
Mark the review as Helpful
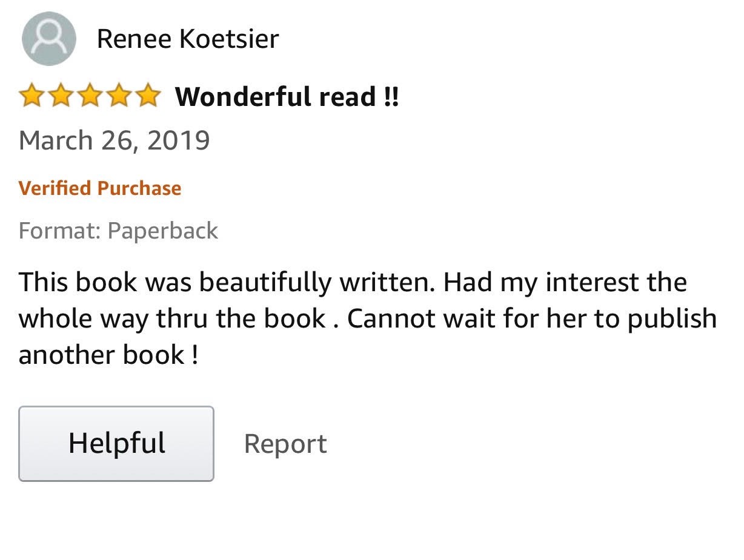pyautogui.click(x=116, y=443)
